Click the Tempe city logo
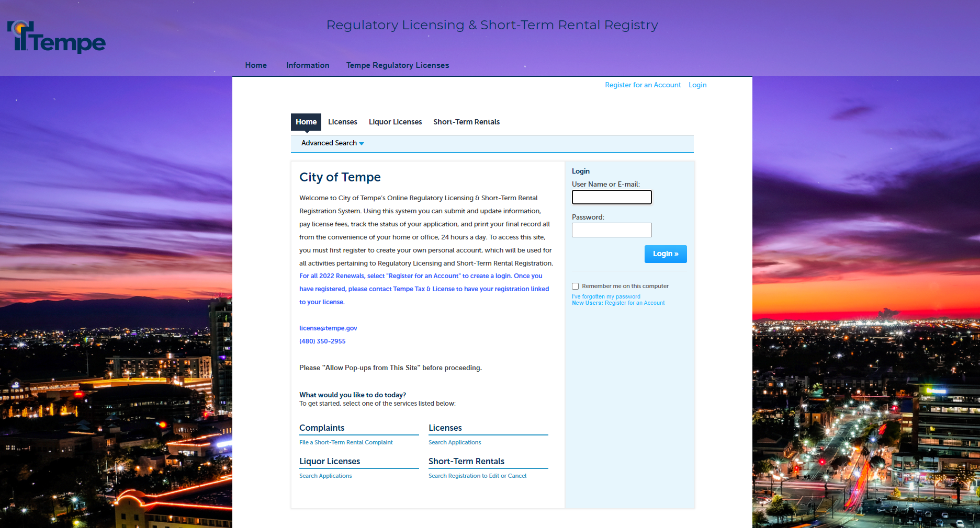This screenshot has height=528, width=980. (x=57, y=37)
